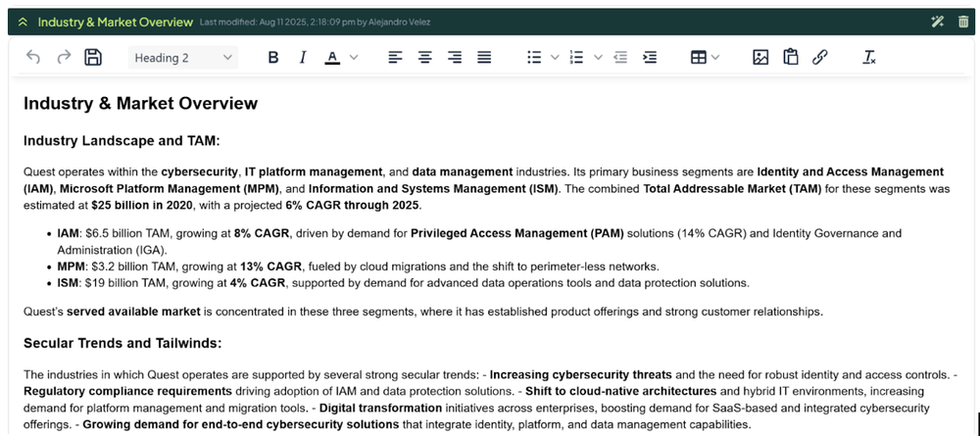Toggle bulleted list

pos(534,58)
